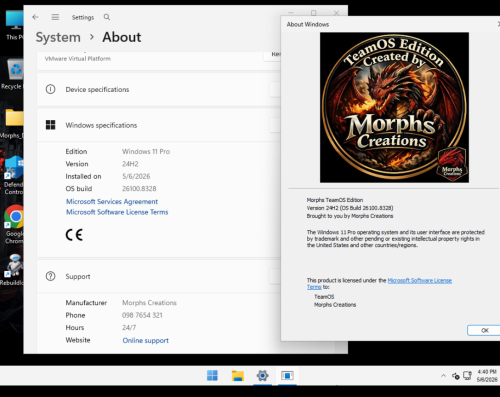Collapse the Support section header
Image resolution: width=500 pixels, height=397 pixels.
tap(159, 276)
